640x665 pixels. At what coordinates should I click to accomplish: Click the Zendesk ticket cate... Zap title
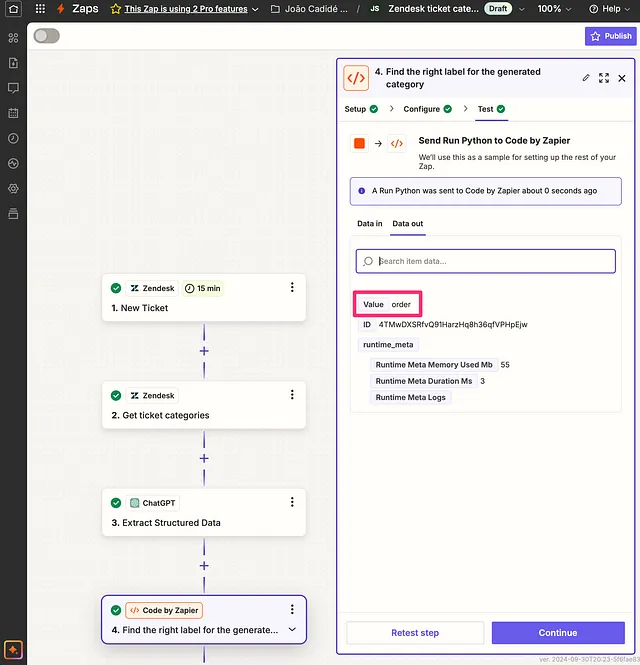(x=433, y=9)
